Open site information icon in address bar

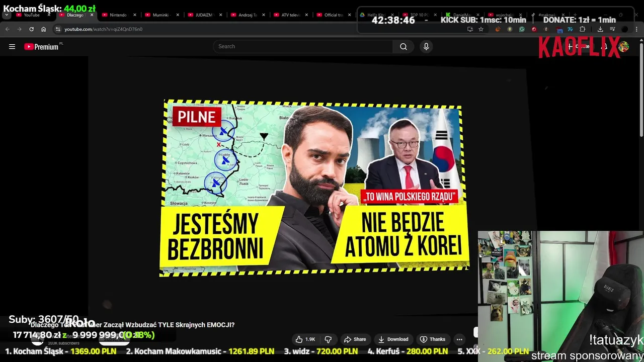click(x=58, y=29)
